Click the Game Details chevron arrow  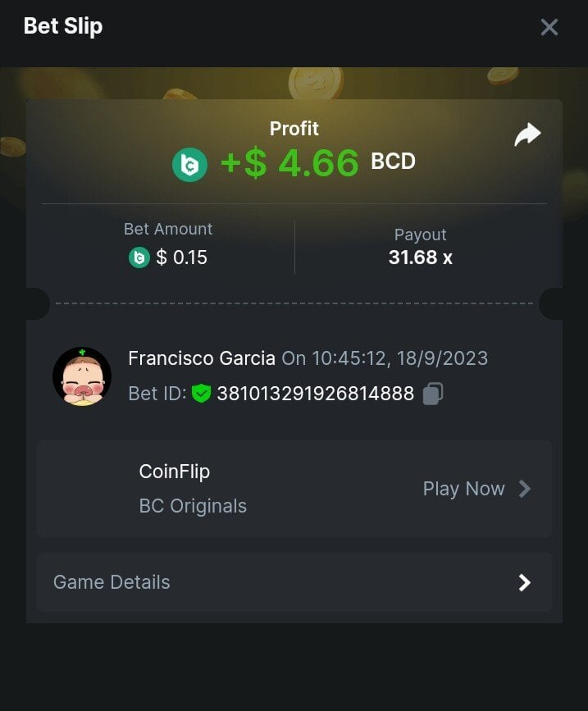pyautogui.click(x=525, y=583)
